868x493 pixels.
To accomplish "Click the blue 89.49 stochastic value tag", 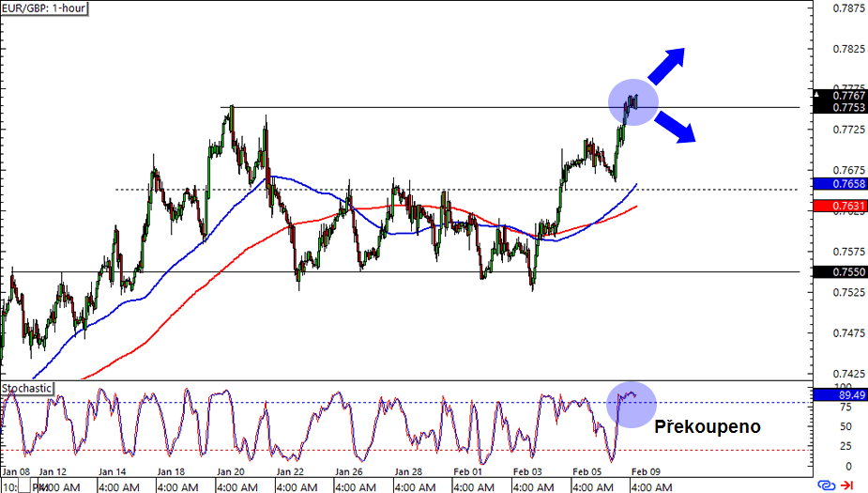I will point(840,395).
